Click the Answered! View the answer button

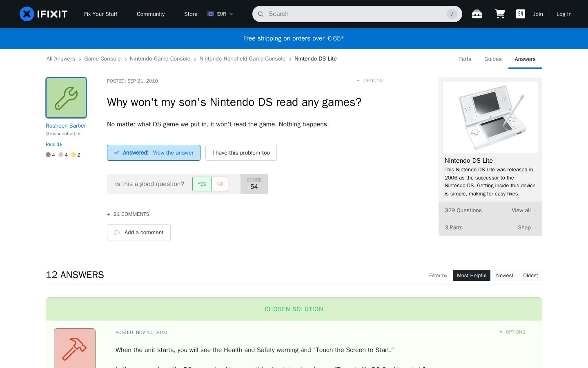154,153
